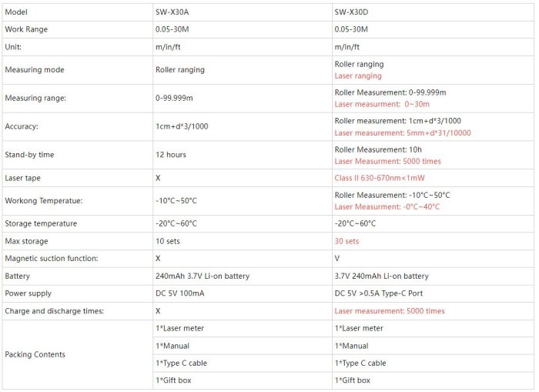
Task: Click the red "5mm+d*31/10000" accuracy text
Action: pos(403,132)
